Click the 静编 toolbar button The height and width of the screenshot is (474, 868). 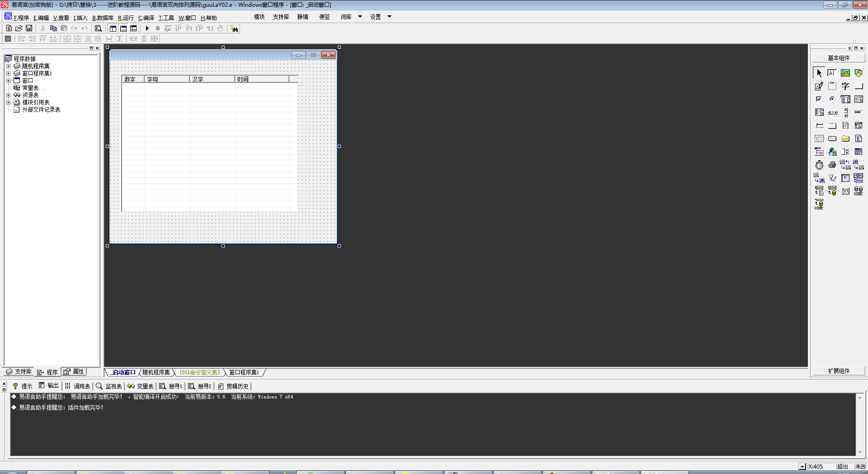tap(302, 17)
